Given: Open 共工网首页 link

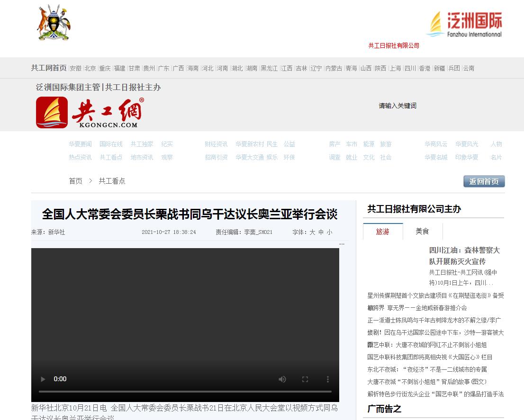Looking at the screenshot, I should pos(49,68).
